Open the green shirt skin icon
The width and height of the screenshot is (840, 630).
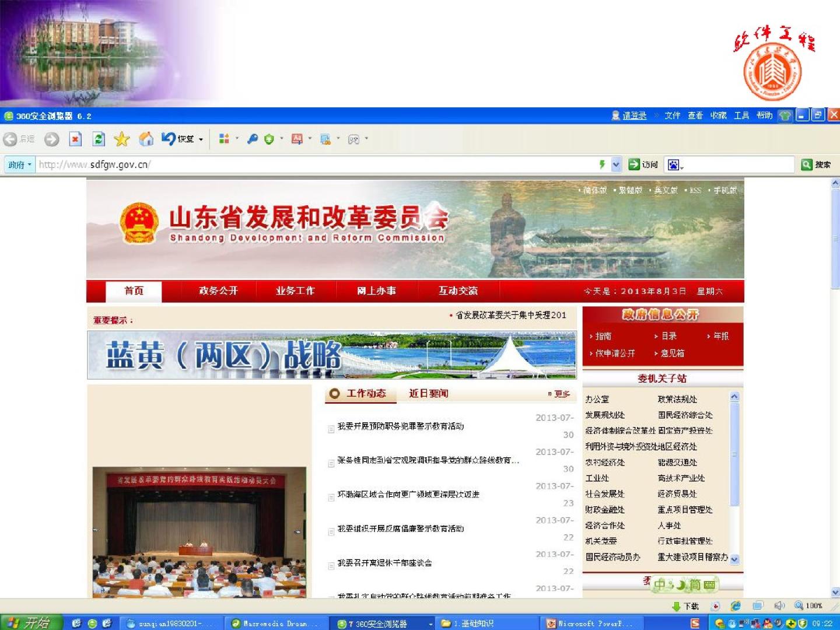point(785,116)
